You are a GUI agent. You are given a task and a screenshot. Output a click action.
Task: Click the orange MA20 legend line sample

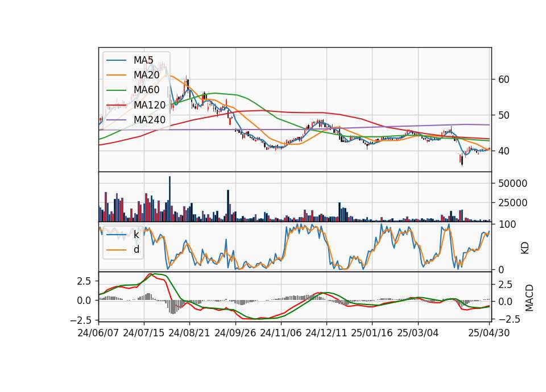coord(116,75)
